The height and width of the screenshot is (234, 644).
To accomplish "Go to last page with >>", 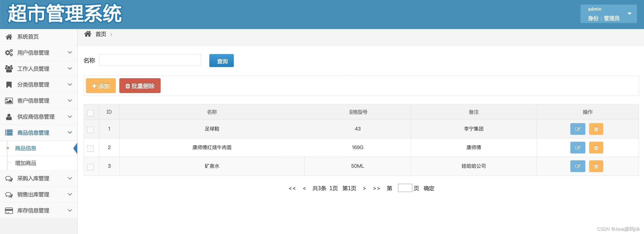I will [377, 189].
